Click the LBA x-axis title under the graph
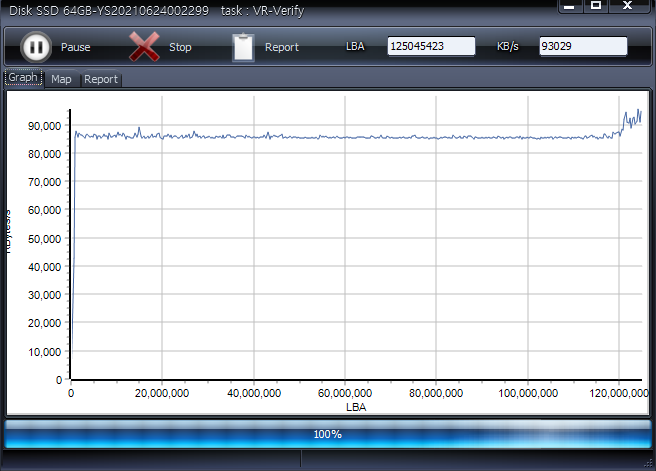Viewport: 656px width, 471px height. 355,407
